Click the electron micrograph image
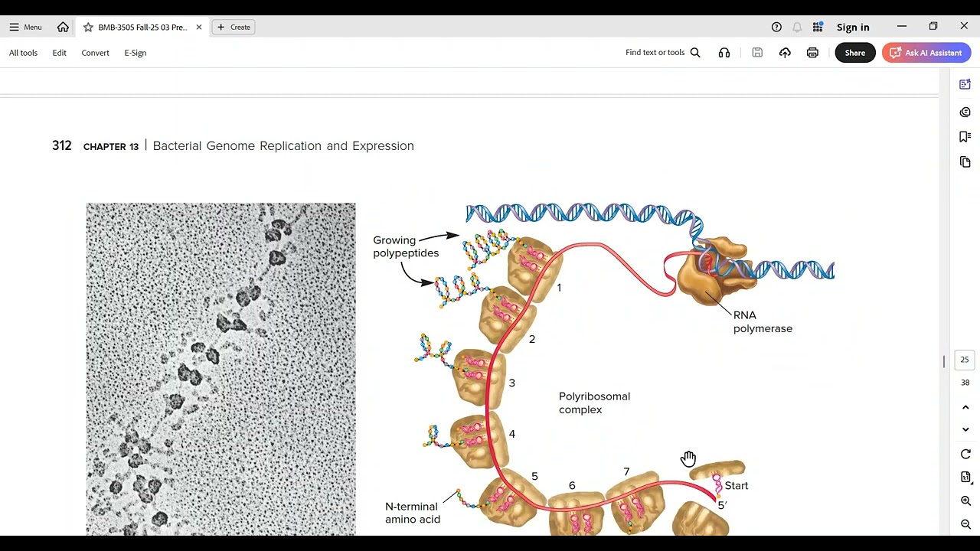The width and height of the screenshot is (980, 551). click(x=220, y=369)
